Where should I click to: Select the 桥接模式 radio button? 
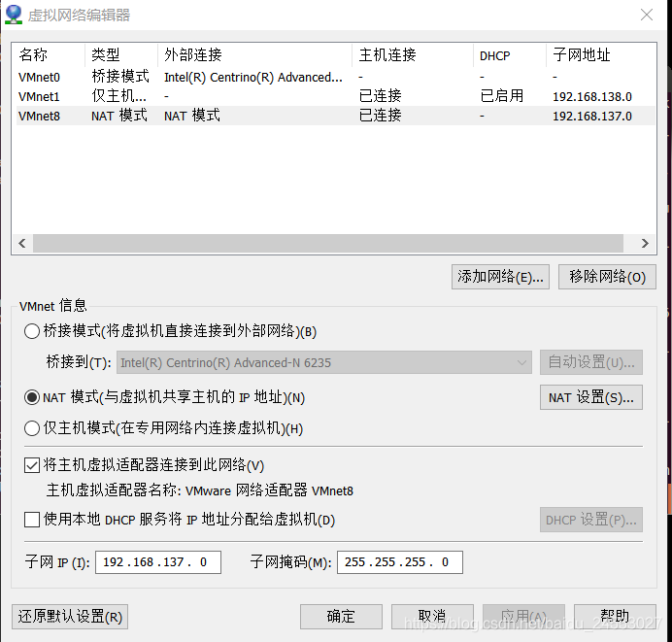point(32,331)
